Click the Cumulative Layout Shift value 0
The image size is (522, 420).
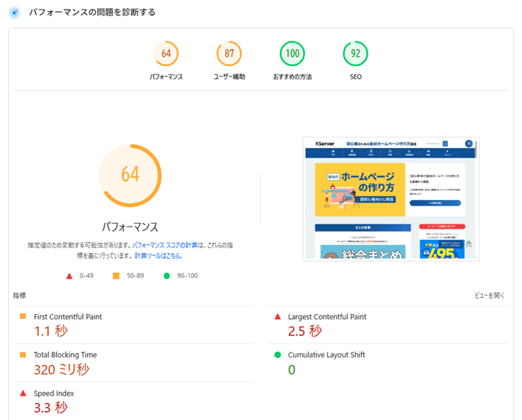pos(292,370)
